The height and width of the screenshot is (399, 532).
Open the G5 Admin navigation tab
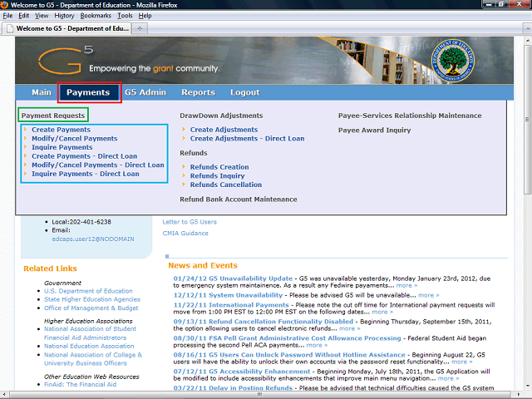pos(145,92)
